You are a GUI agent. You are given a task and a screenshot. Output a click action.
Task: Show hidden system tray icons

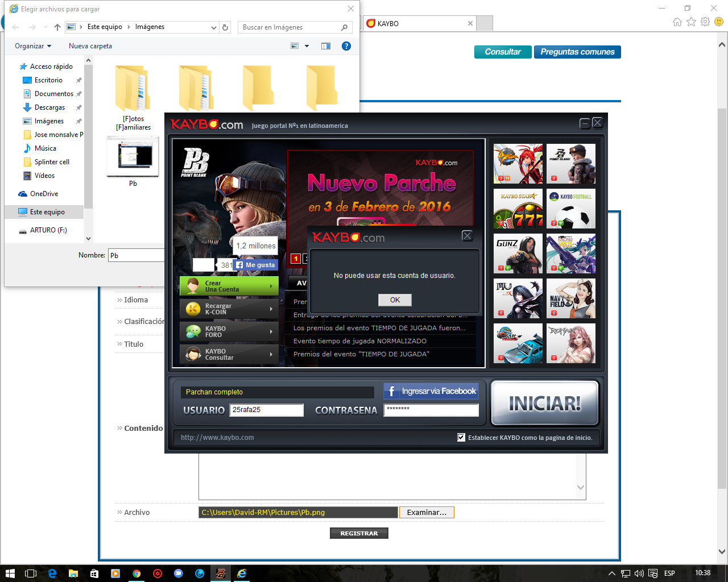point(612,573)
